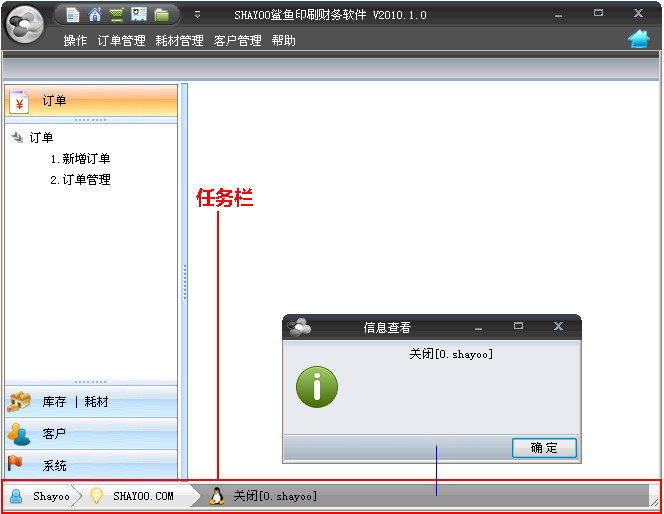Screen dimensions: 664x514
Task: Click the green info icon in dialog
Action: pyautogui.click(x=317, y=387)
